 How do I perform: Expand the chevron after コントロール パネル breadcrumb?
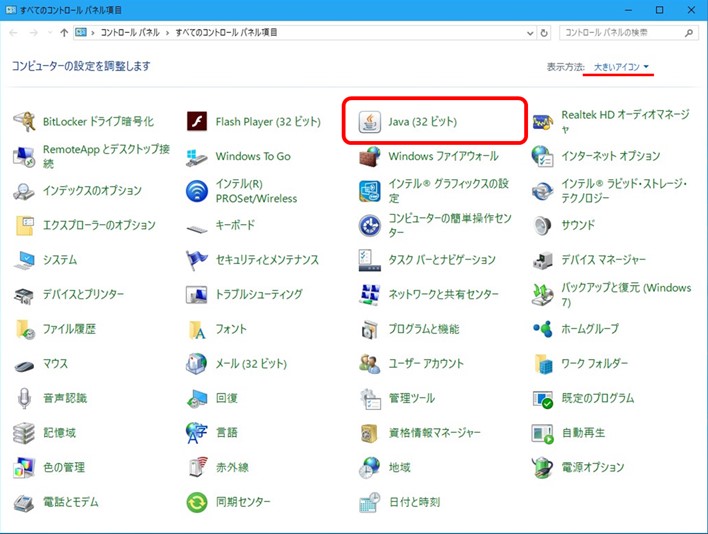tap(167, 33)
